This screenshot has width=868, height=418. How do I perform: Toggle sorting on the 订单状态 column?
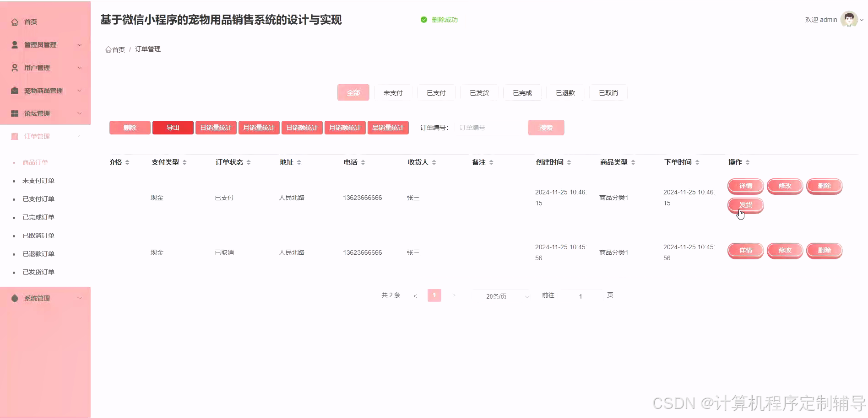tap(249, 162)
